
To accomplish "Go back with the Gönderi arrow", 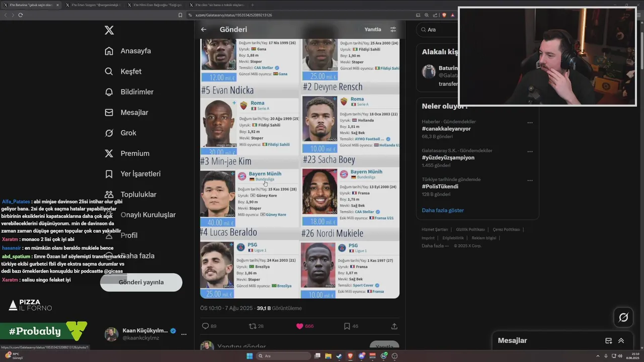I will pyautogui.click(x=204, y=30).
